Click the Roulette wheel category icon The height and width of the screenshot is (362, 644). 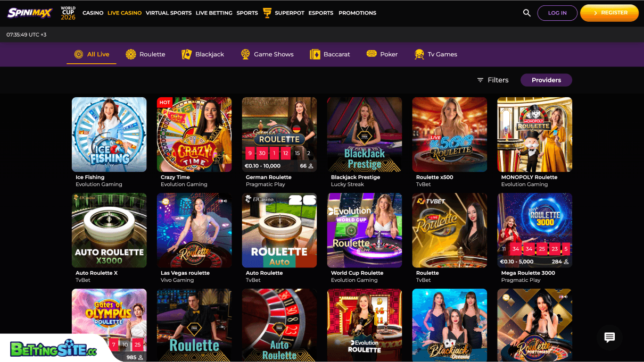tap(130, 54)
